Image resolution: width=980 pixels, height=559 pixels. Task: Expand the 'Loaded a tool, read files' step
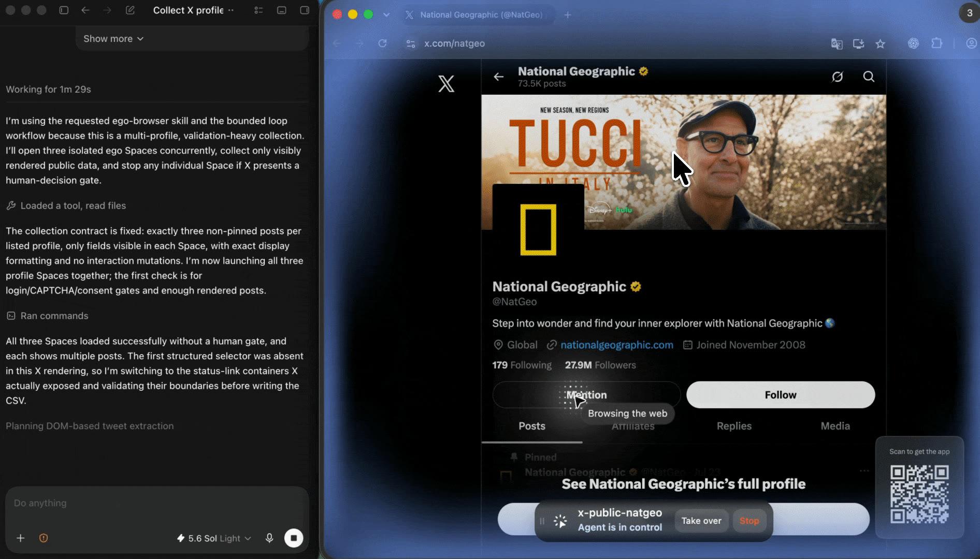(x=66, y=205)
